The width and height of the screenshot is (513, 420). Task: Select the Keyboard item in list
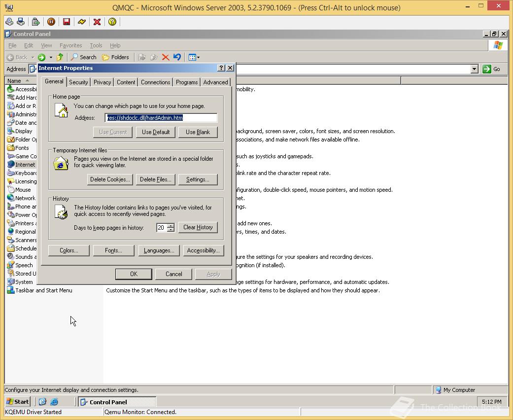tap(22, 173)
